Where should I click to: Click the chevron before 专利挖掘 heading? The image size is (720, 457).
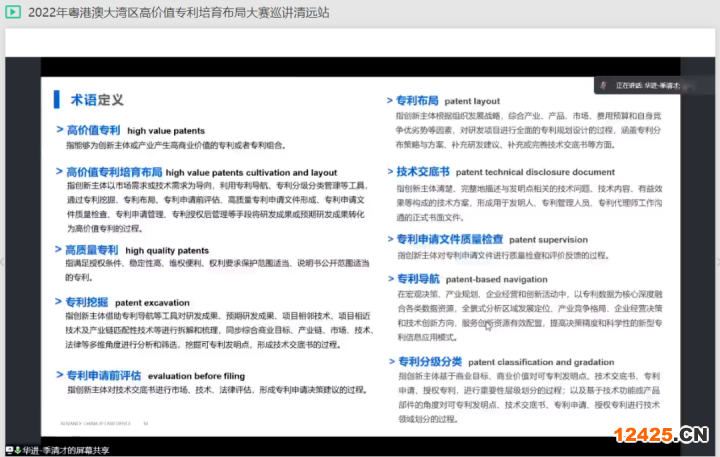pos(59,301)
